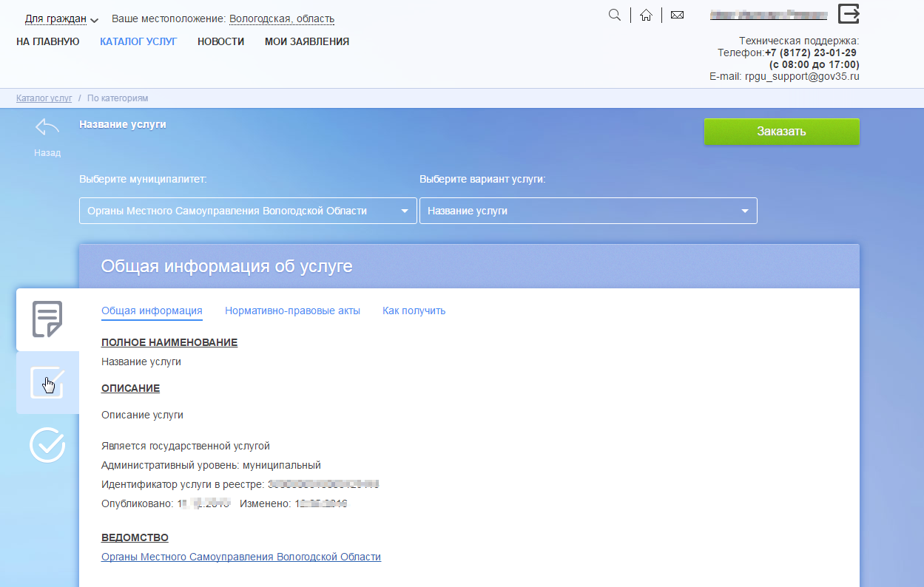Viewport: 924px width, 587px height.
Task: Open the department link under 'Ведомство'
Action: 240,557
